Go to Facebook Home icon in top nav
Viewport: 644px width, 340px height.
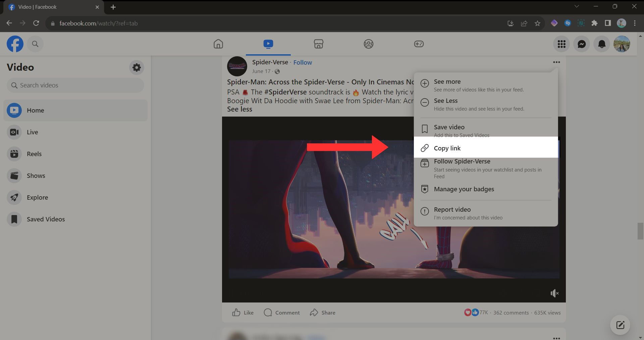click(x=218, y=44)
